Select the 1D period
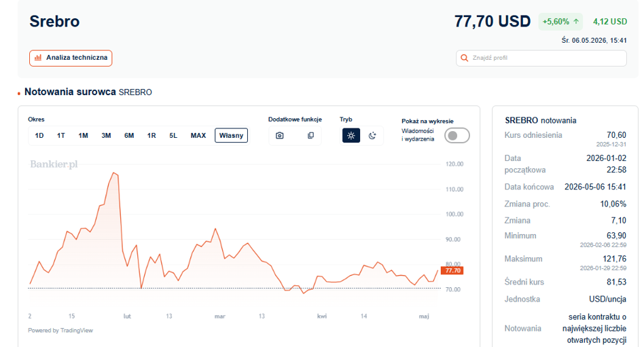 click(39, 136)
